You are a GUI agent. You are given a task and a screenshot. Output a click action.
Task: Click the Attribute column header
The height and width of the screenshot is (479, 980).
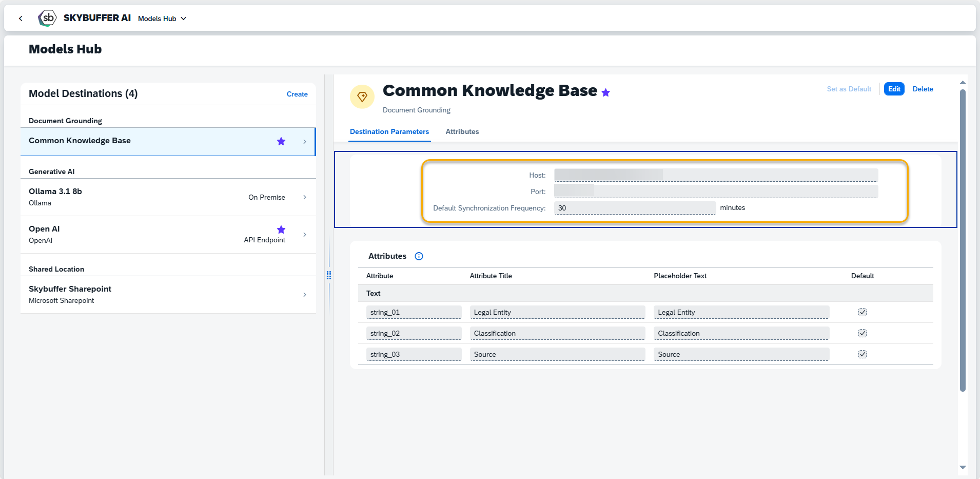380,276
